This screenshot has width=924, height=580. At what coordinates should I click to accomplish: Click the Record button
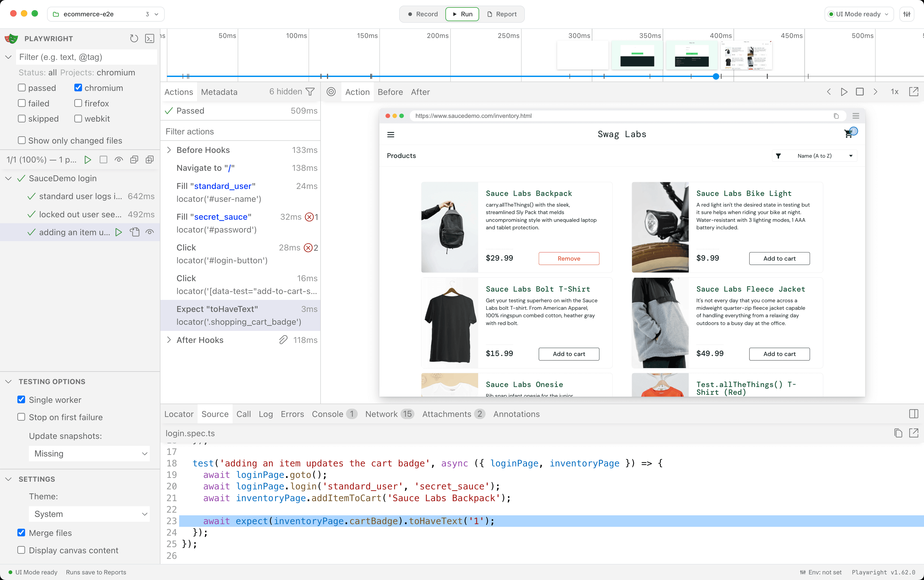[x=423, y=14]
